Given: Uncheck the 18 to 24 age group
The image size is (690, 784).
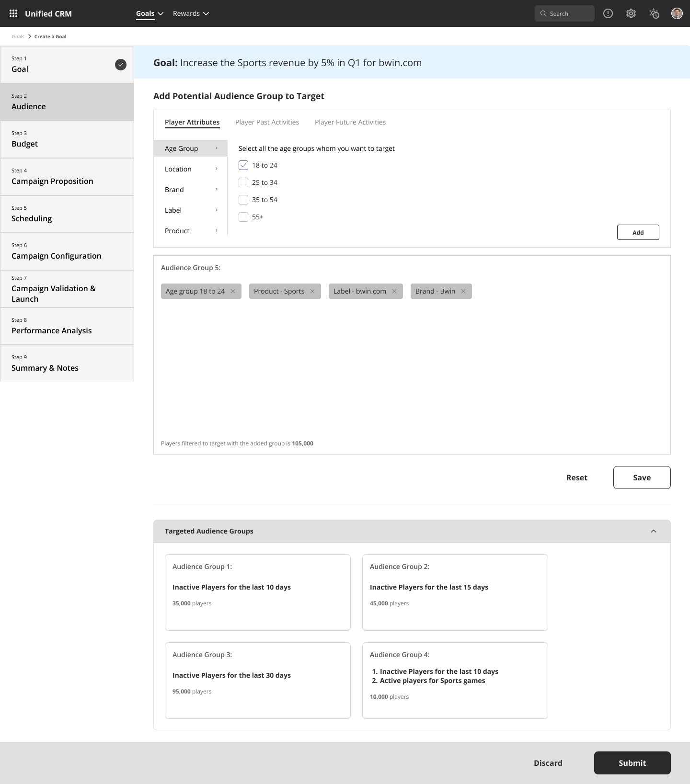Looking at the screenshot, I should [x=243, y=165].
